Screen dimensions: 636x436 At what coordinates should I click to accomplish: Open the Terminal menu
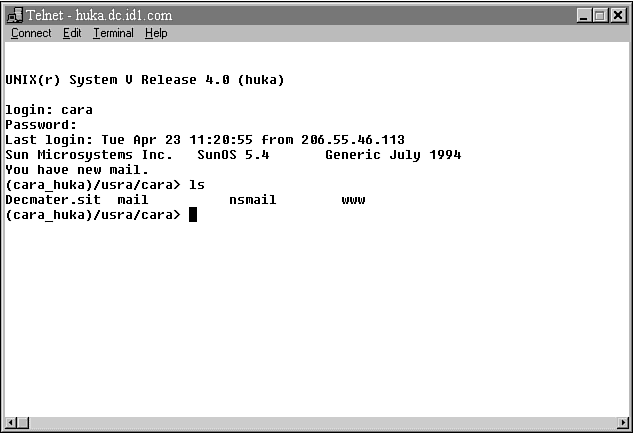pos(113,33)
